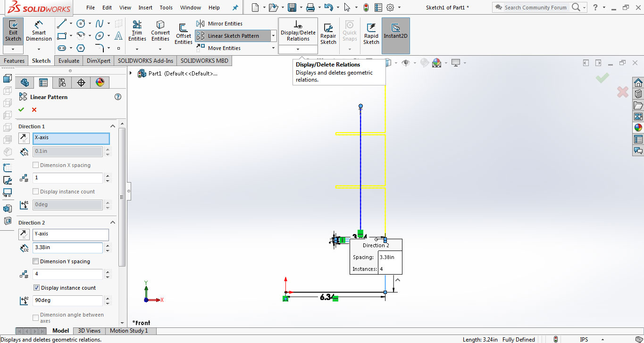The width and height of the screenshot is (644, 343).
Task: Click the Search Community Forum box
Action: pos(535,8)
